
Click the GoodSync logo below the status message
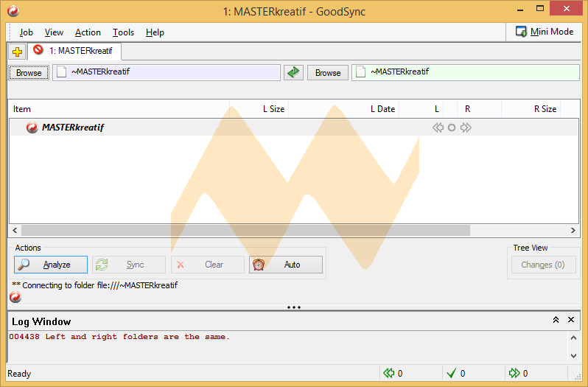[15, 297]
